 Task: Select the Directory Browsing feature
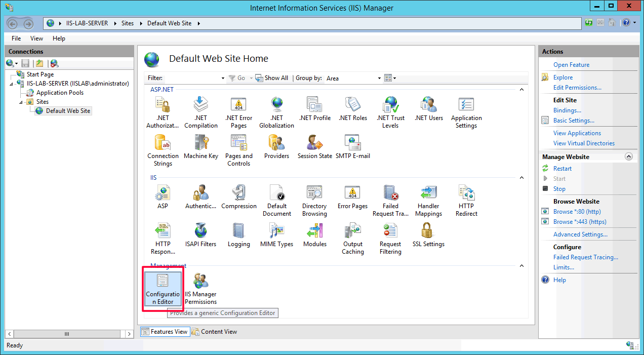click(314, 201)
